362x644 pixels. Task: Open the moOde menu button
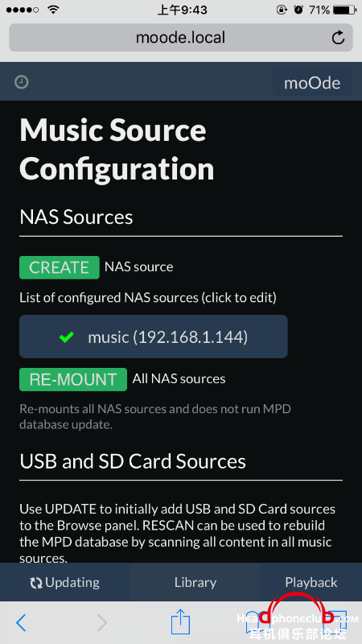[312, 83]
